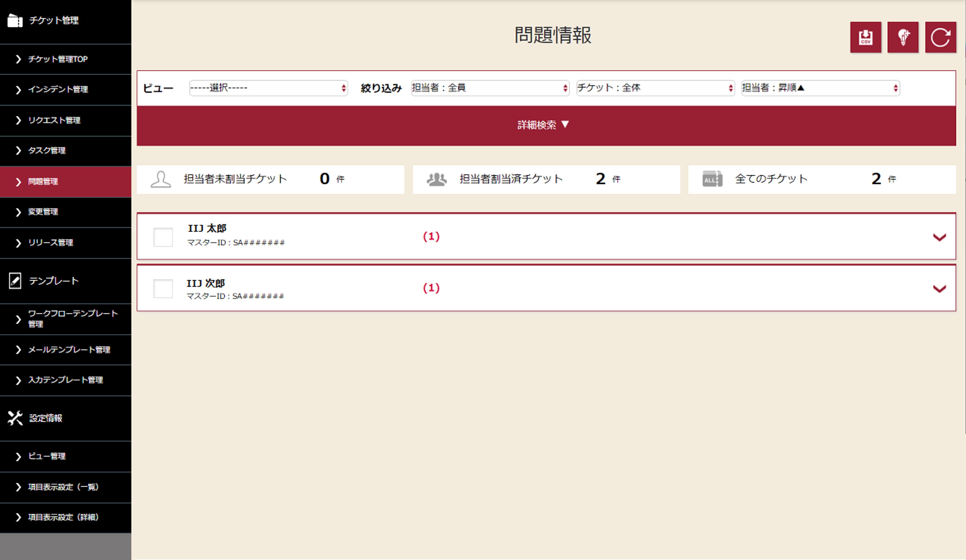
Task: Open リクエスト管理 menu item
Action: click(x=66, y=120)
